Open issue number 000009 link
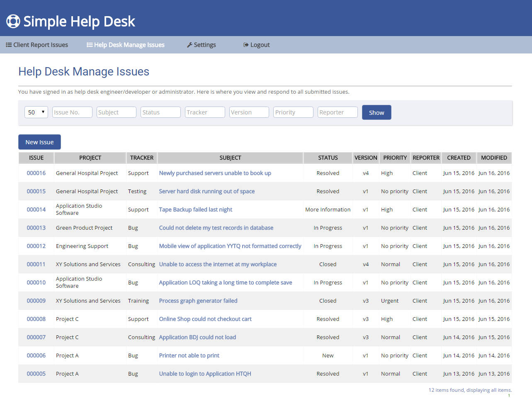The height and width of the screenshot is (398, 532). click(x=36, y=301)
